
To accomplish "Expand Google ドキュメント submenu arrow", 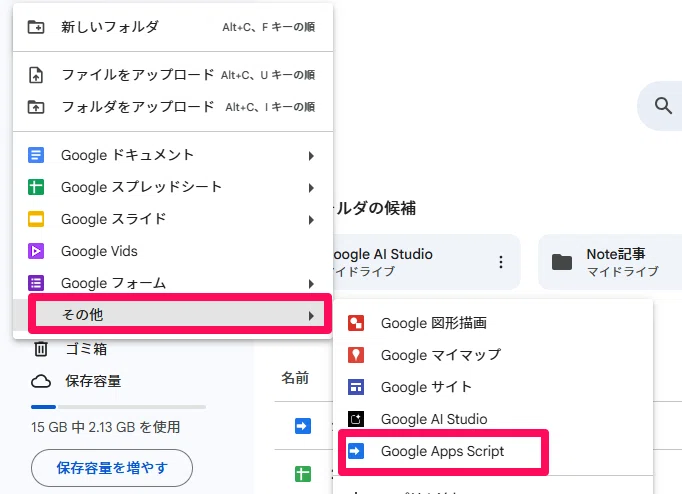I will [311, 156].
